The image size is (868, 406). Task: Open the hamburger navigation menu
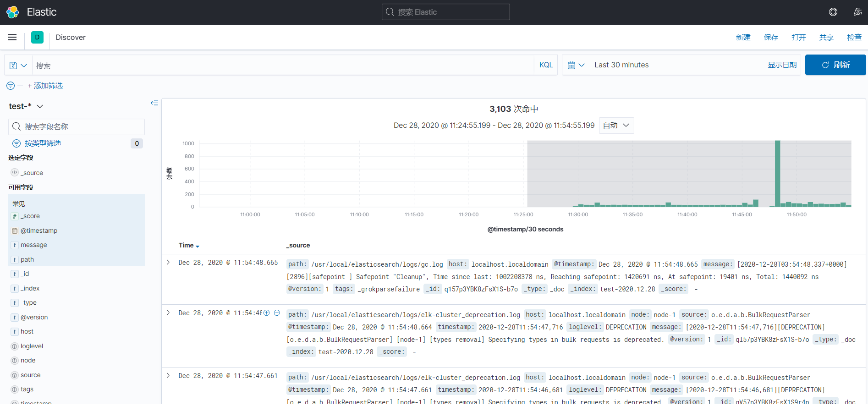[x=12, y=37]
